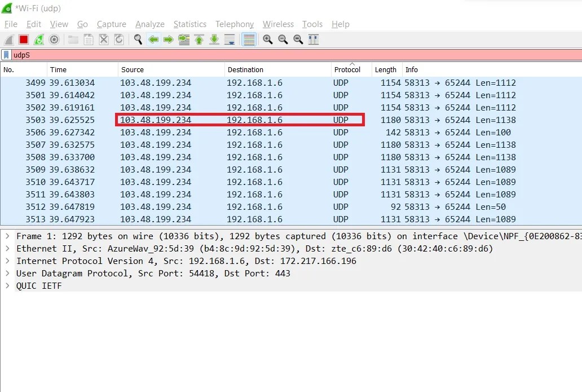Image resolution: width=582 pixels, height=392 pixels.
Task: Select packet number 3507
Action: [291, 145]
